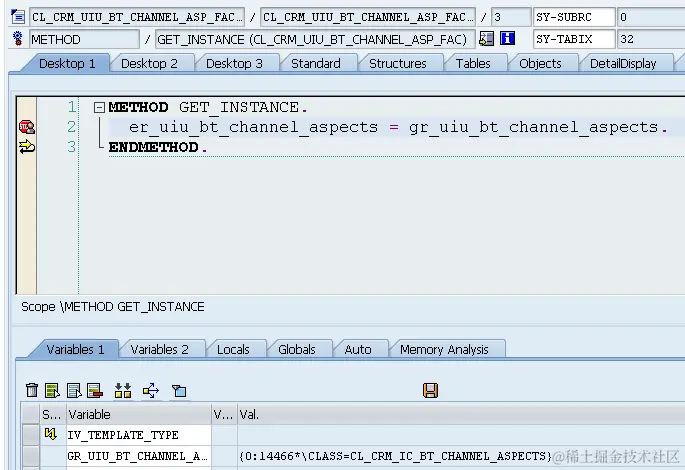Click the GR_UIU_BT_CHANNEL_A... variable cell
Viewport: 685px width, 470px height.
(x=138, y=456)
